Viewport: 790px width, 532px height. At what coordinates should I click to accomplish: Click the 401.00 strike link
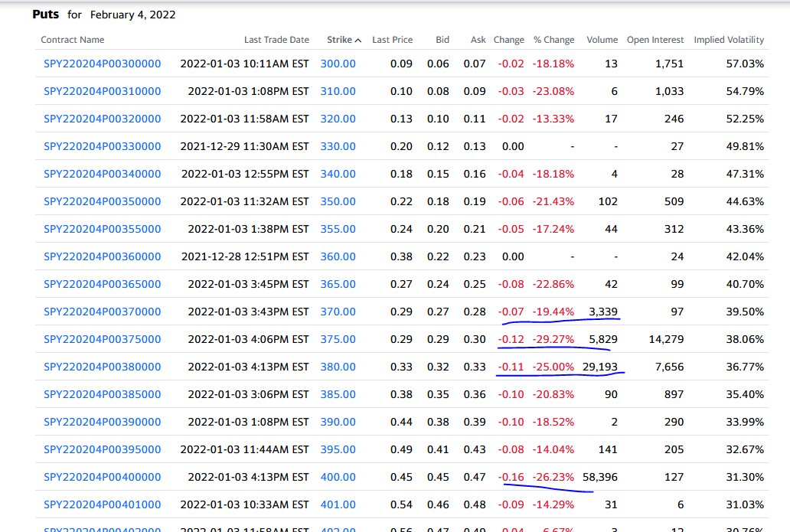(x=338, y=504)
